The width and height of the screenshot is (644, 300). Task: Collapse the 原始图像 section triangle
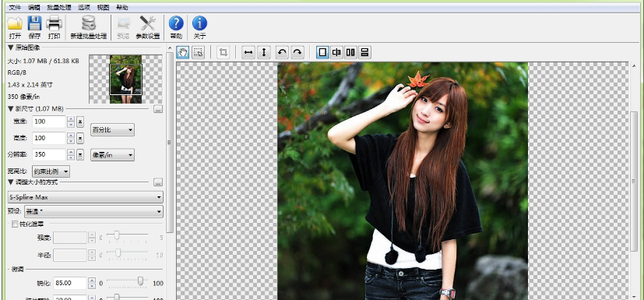tap(11, 48)
